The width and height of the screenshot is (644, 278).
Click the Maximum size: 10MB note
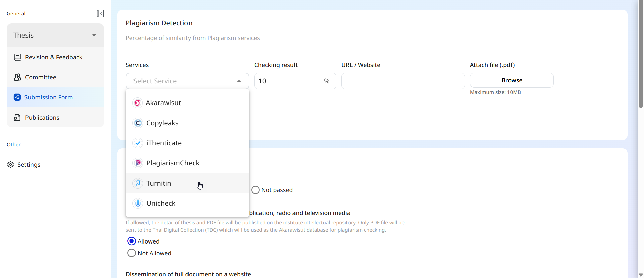[x=495, y=92]
